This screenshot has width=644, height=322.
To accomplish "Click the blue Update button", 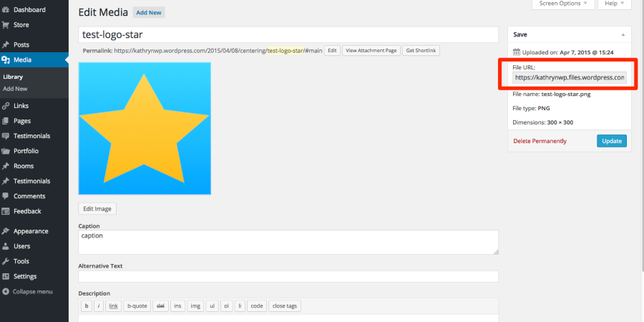I will 612,141.
